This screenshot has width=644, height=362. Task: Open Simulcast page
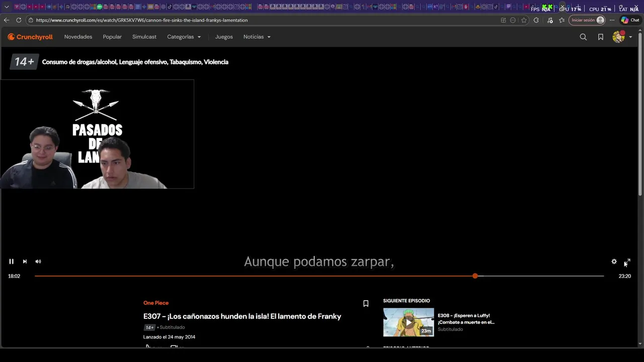pyautogui.click(x=144, y=37)
